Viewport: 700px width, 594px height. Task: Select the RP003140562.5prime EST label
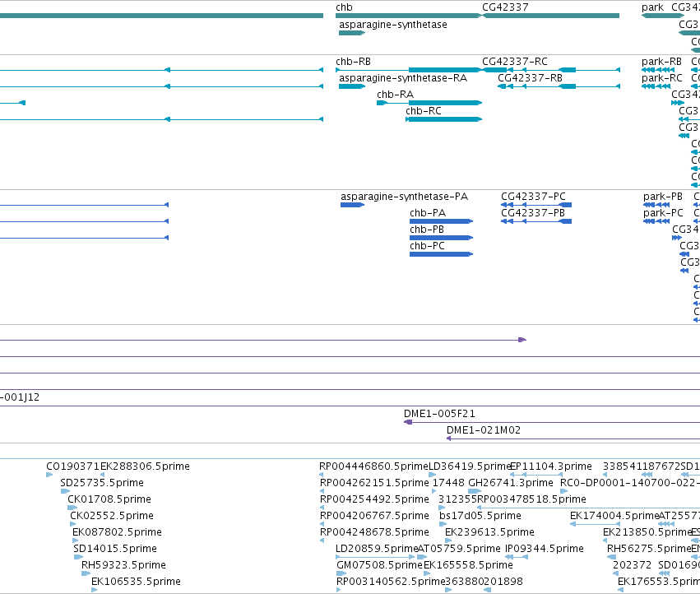point(391,582)
